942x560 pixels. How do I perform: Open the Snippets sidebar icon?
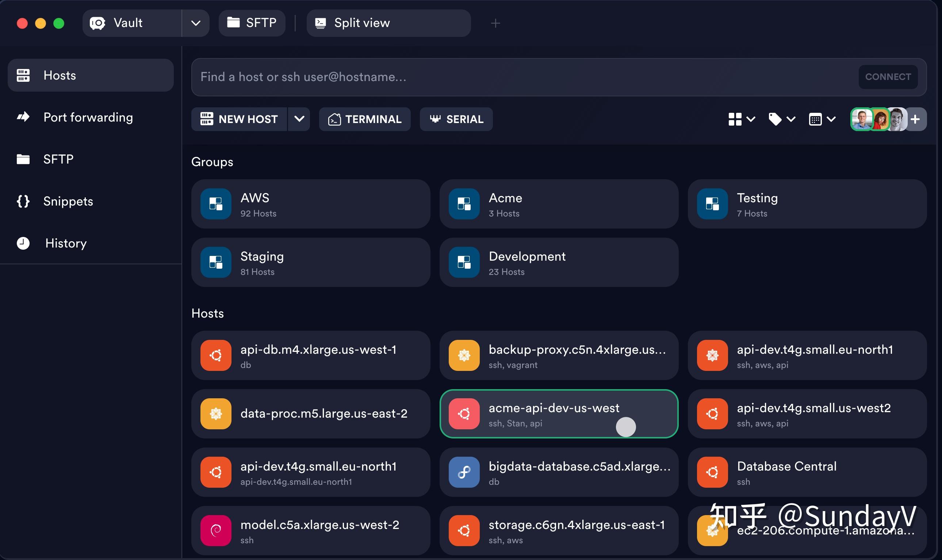[23, 201]
